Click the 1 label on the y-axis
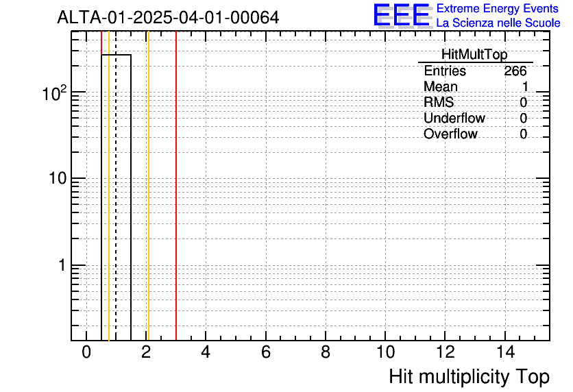The height and width of the screenshot is (392, 573). [61, 265]
